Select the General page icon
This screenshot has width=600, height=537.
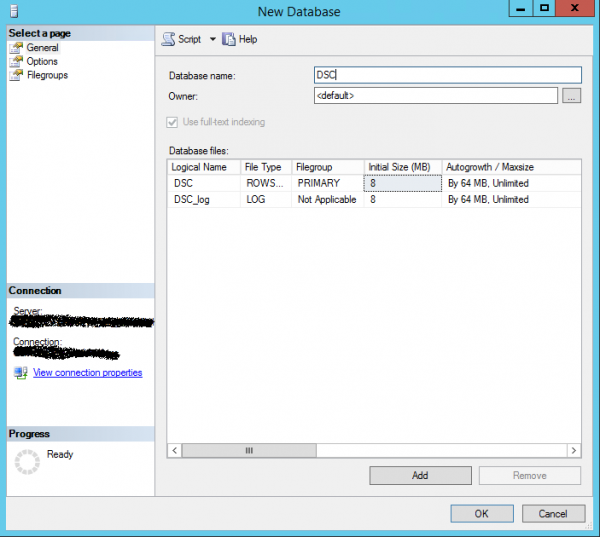point(16,48)
